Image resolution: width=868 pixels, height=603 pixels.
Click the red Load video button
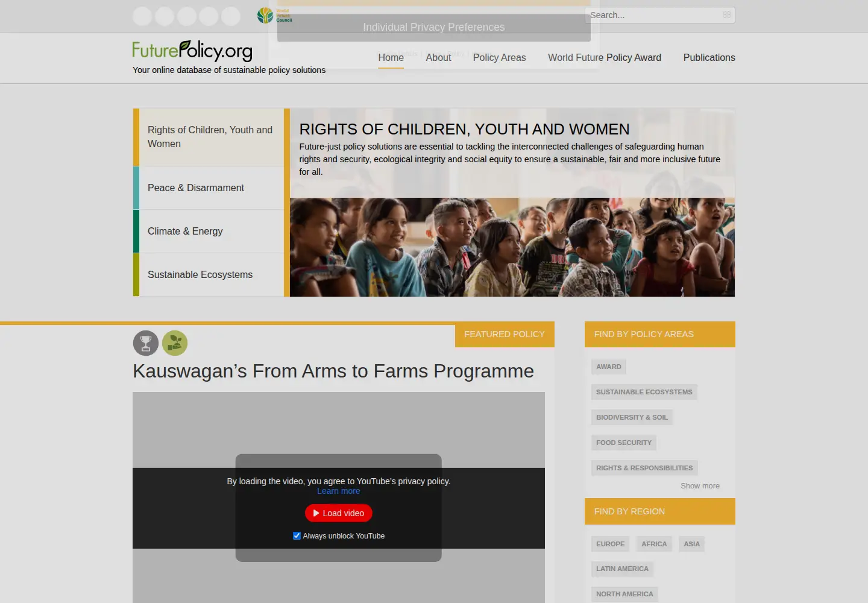(x=339, y=513)
